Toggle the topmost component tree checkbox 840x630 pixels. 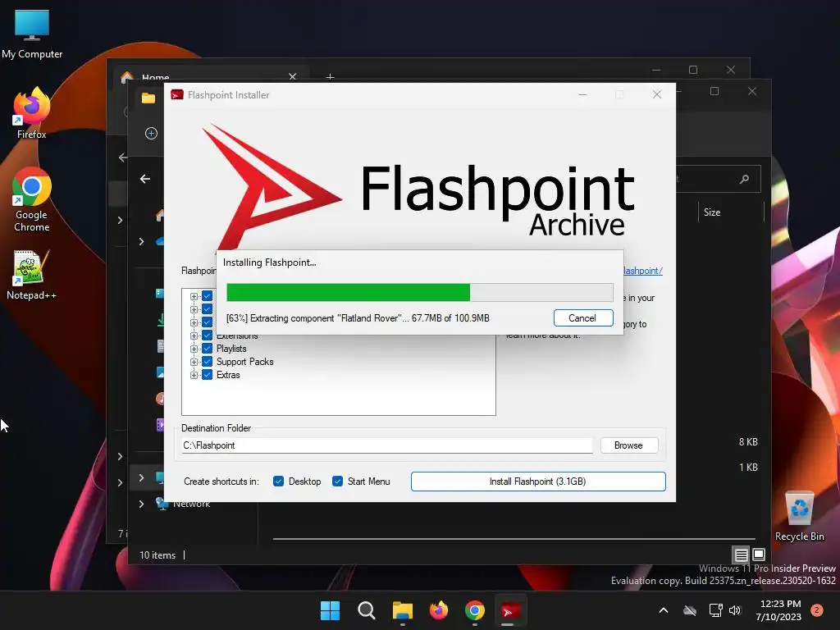208,296
